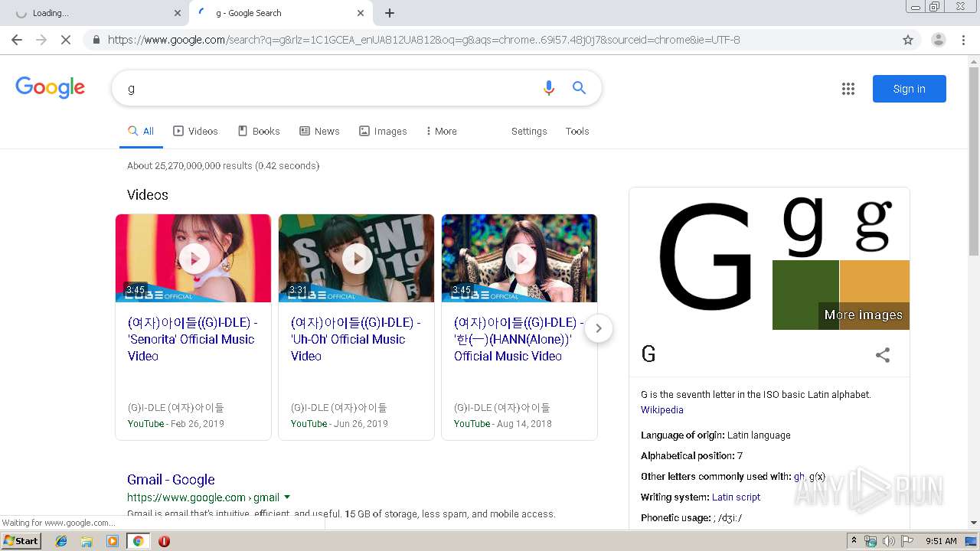Click in the Google search box
Image resolution: width=980 pixels, height=551 pixels.
click(x=329, y=88)
